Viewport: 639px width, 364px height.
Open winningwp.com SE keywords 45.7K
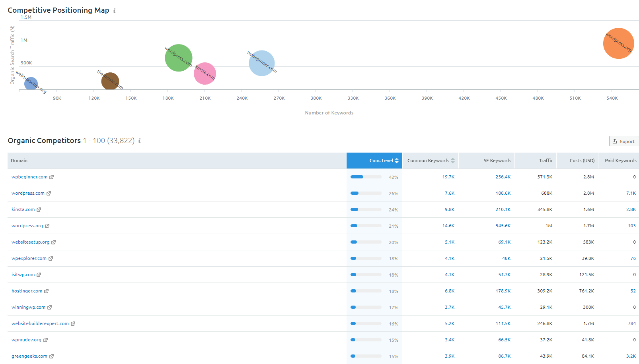tap(505, 307)
